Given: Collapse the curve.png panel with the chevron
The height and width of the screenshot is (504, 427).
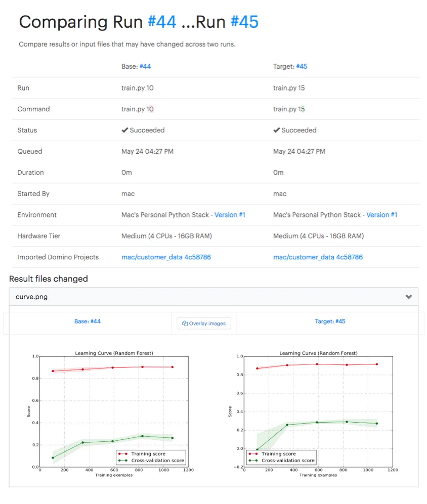Looking at the screenshot, I should (409, 297).
